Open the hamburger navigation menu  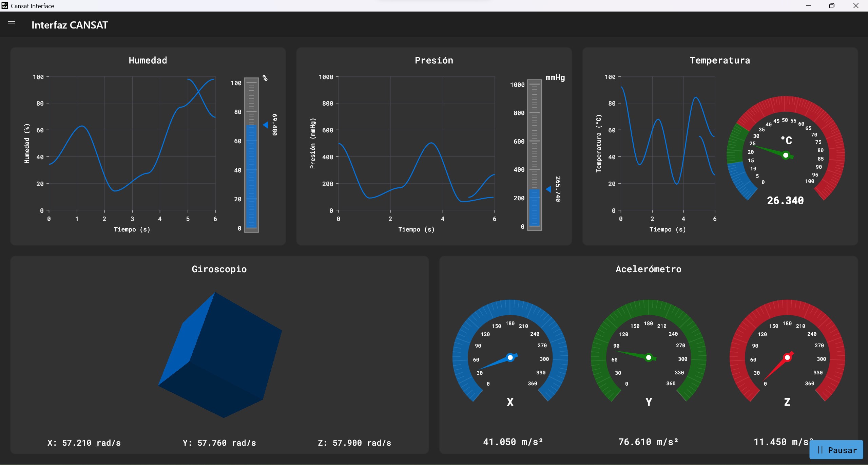[x=12, y=23]
